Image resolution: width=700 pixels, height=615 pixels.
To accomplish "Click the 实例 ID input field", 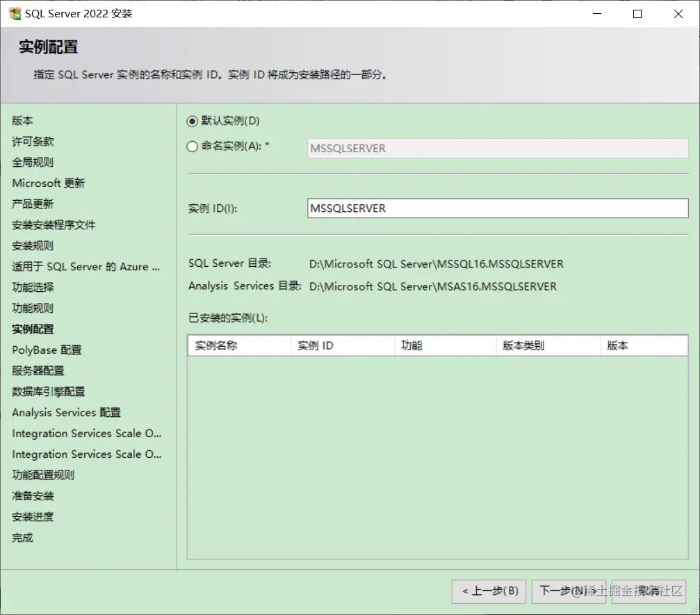I will [x=498, y=208].
